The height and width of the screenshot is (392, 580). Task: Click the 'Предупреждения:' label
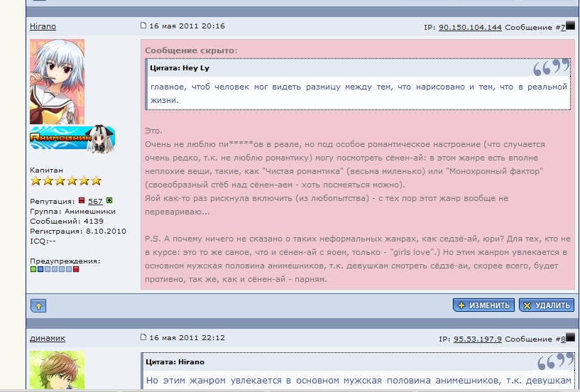coord(65,261)
